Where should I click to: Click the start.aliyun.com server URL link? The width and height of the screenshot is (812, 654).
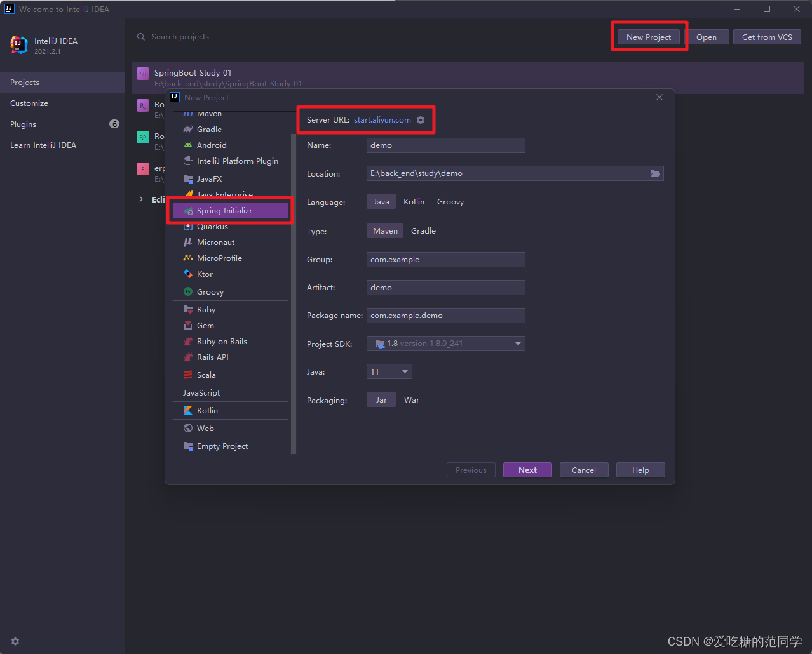click(382, 120)
